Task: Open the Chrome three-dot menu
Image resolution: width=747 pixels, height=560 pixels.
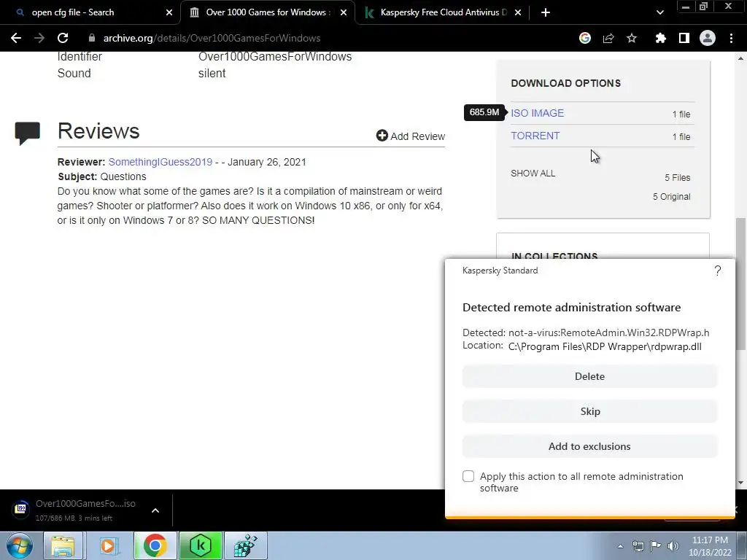Action: point(731,38)
